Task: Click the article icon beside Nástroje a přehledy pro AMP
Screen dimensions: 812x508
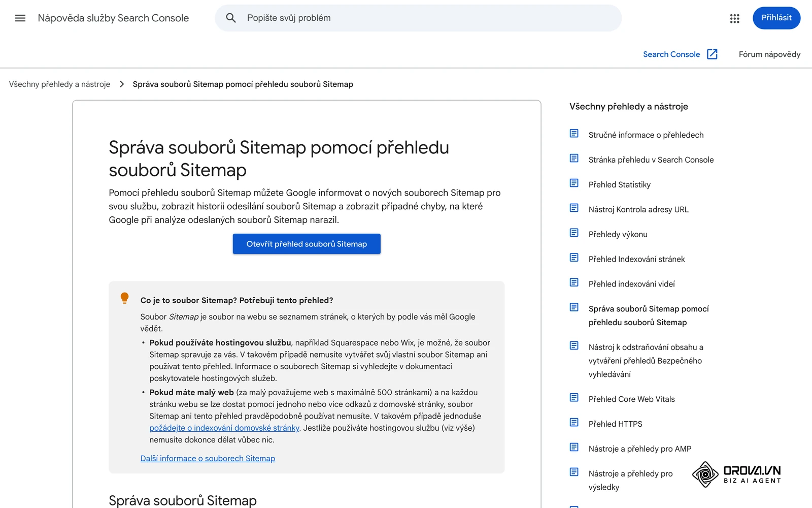Action: 574,448
